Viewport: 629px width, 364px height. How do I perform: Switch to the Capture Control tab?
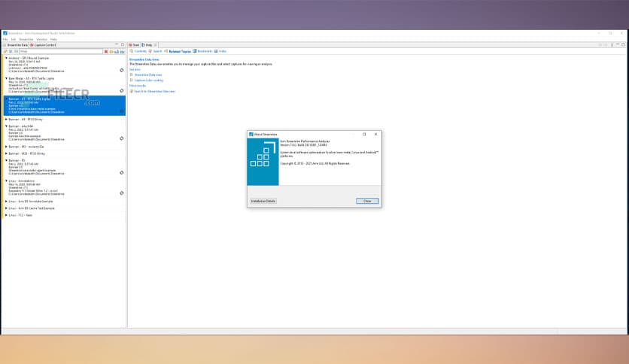coord(44,45)
